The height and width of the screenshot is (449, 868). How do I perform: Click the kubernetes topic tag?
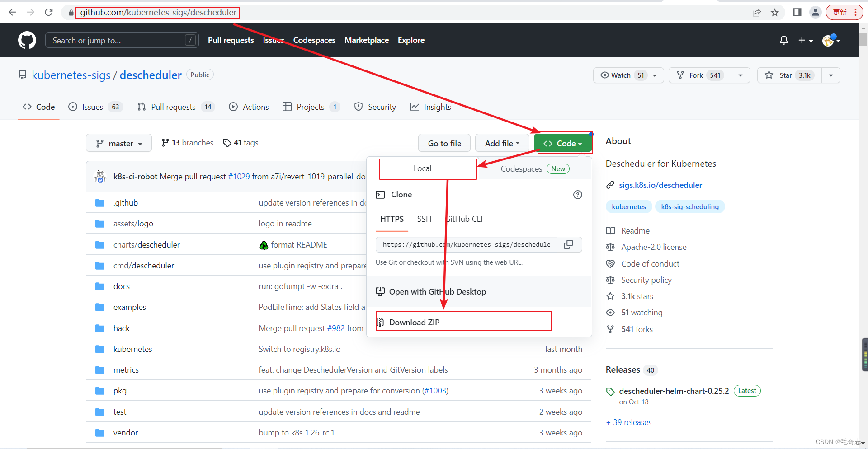click(629, 207)
